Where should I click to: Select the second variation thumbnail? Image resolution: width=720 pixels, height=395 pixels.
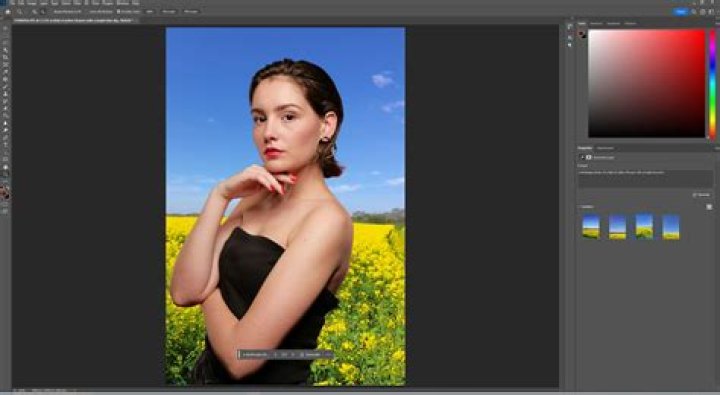click(617, 226)
